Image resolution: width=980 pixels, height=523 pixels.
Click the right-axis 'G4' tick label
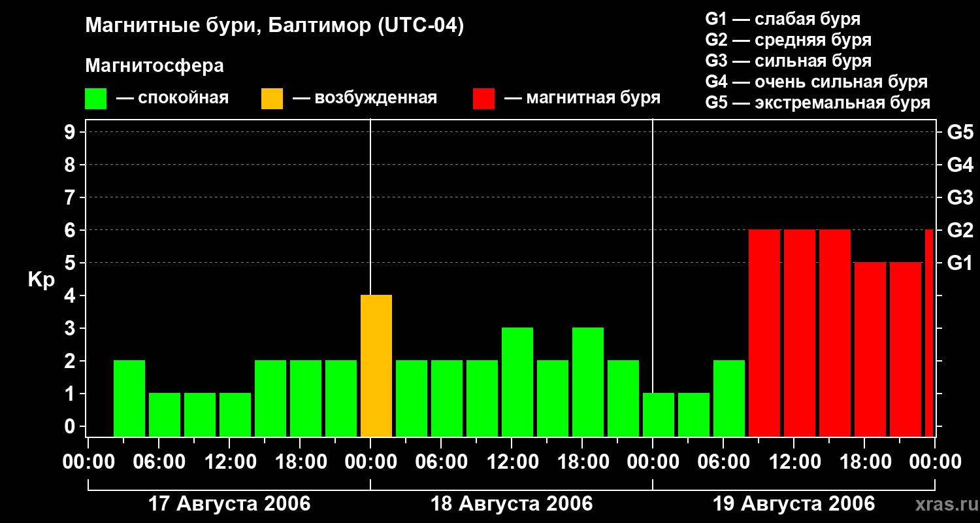pos(960,165)
